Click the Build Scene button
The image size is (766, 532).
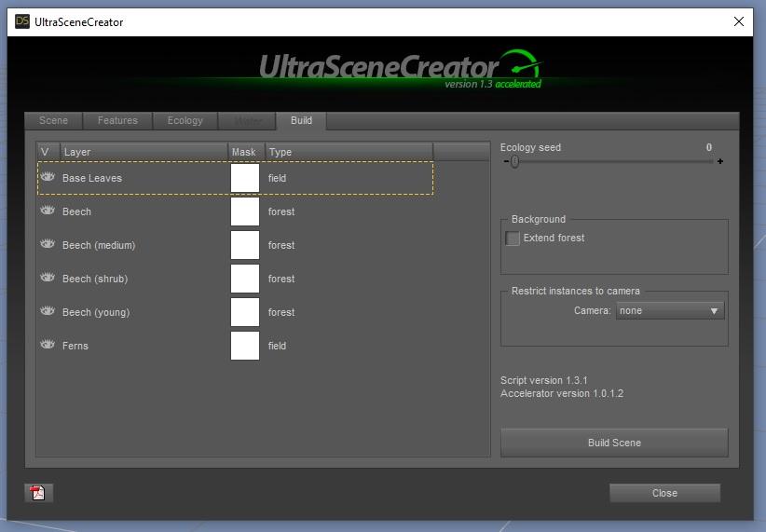(x=614, y=443)
